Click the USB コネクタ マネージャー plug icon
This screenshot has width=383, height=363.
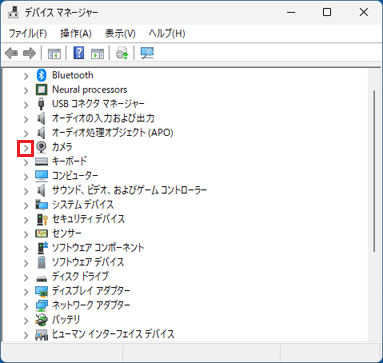(41, 104)
